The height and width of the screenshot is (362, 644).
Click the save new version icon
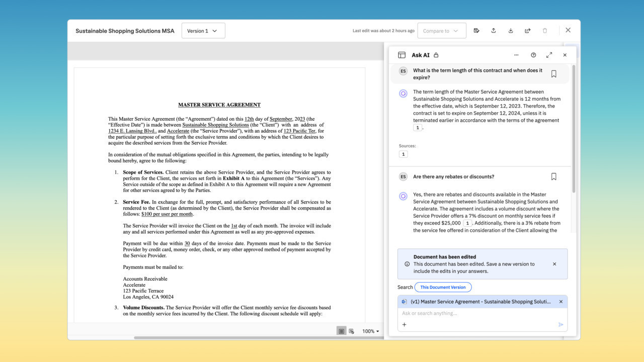point(476,31)
